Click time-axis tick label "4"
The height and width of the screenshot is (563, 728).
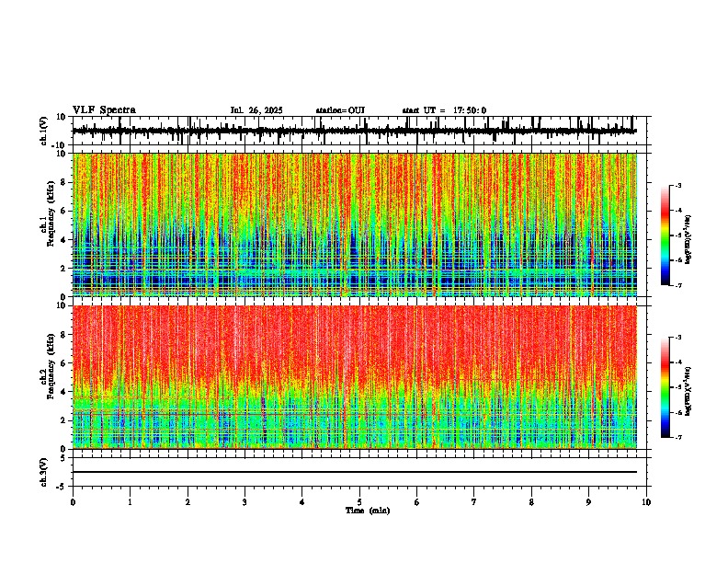click(302, 502)
